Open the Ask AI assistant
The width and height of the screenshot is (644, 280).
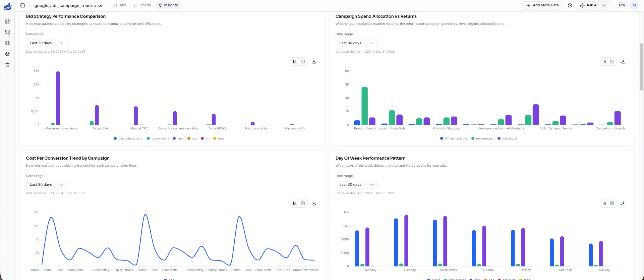593,5
